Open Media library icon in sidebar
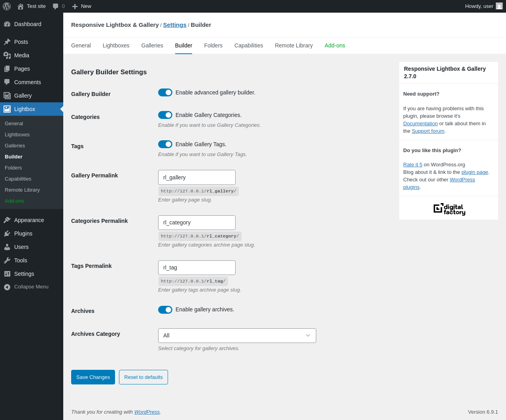Viewport: 506px width, 420px height. click(x=7, y=55)
